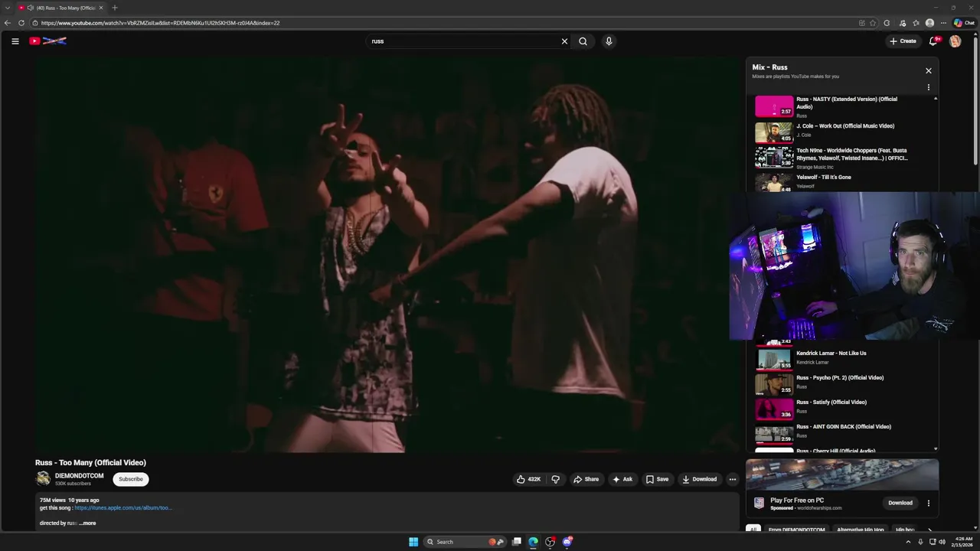This screenshot has height=551, width=980.
Task: Open Copilot Chat sidebar
Action: pyautogui.click(x=964, y=23)
